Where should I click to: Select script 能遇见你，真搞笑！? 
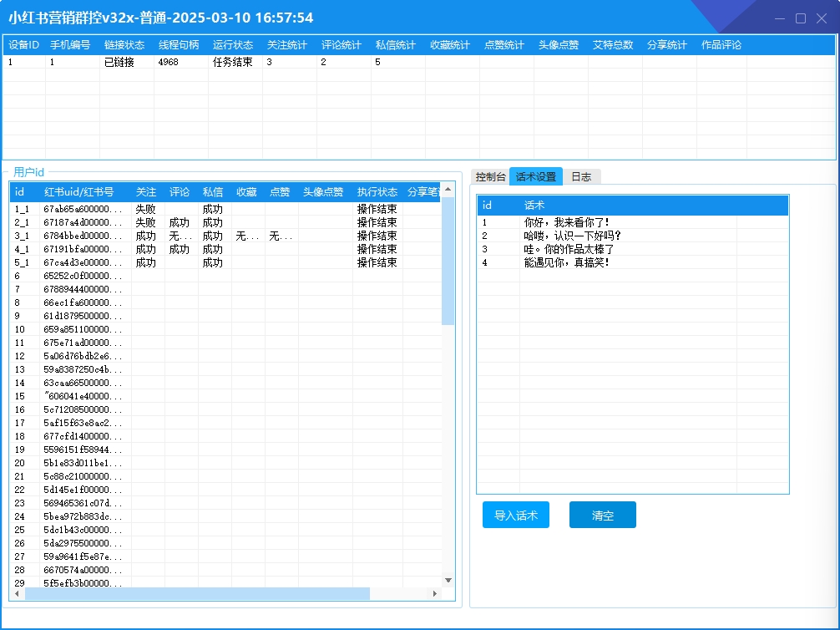(x=633, y=262)
